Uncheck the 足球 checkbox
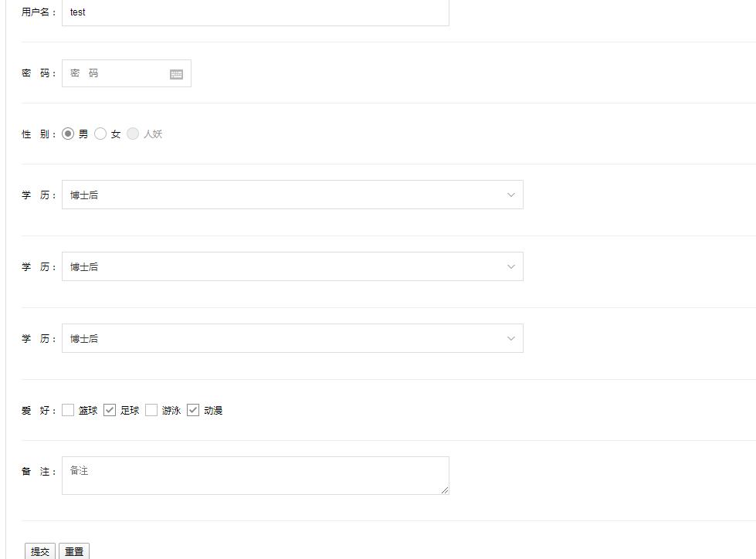This screenshot has width=756, height=559. click(110, 410)
